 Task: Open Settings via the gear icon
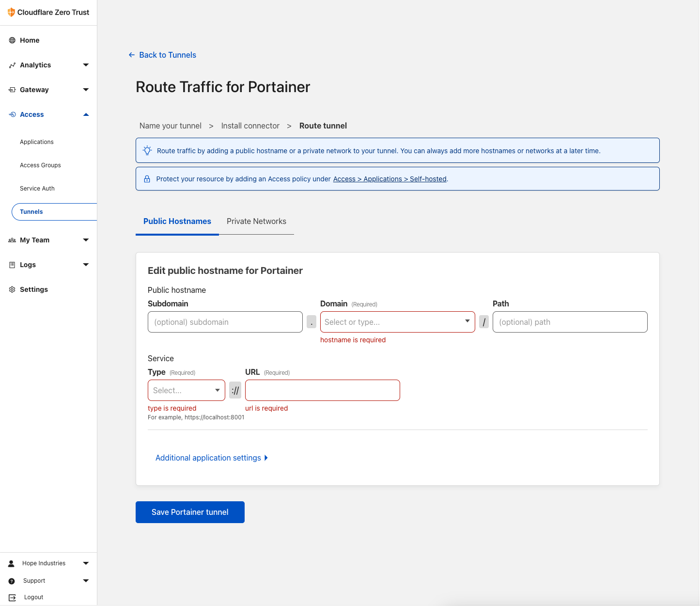pos(12,289)
